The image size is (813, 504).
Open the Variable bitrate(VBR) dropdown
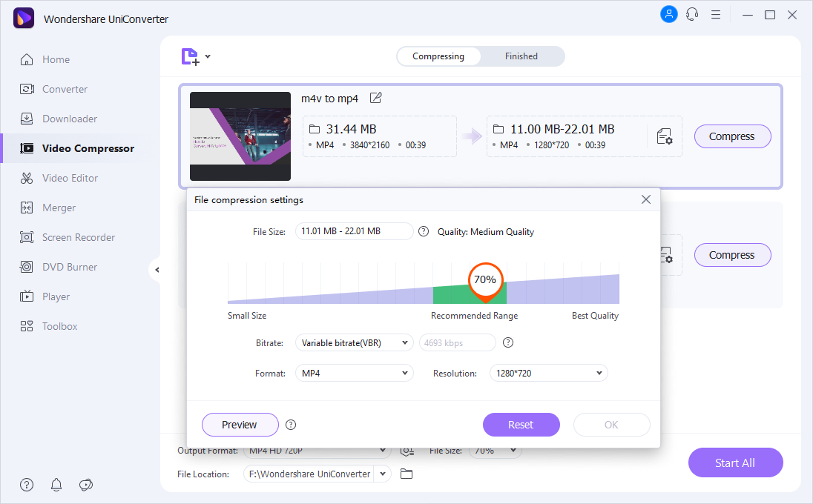coord(354,343)
